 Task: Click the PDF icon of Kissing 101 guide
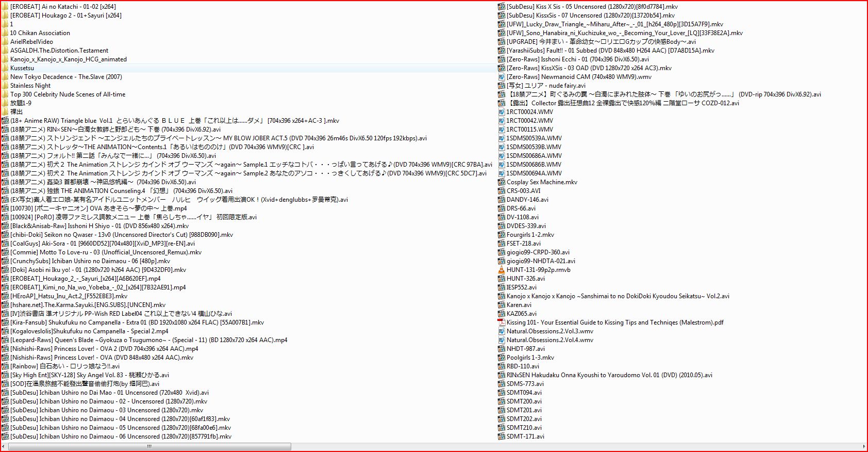(502, 322)
